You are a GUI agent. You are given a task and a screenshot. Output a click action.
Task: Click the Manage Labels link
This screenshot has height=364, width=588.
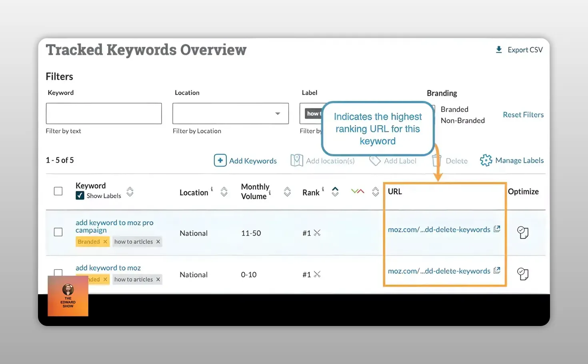pyautogui.click(x=519, y=160)
